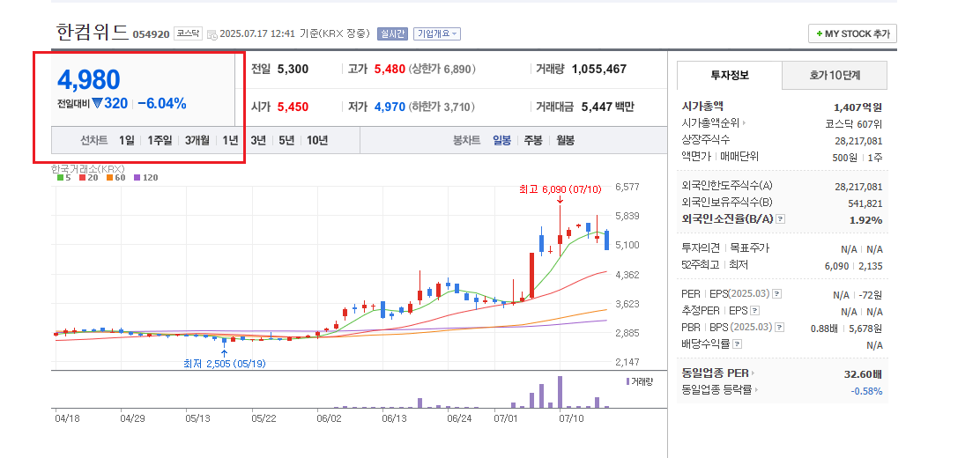Expand the 동일업종 등락률 arrow link
This screenshot has height=458, width=980.
[x=756, y=390]
